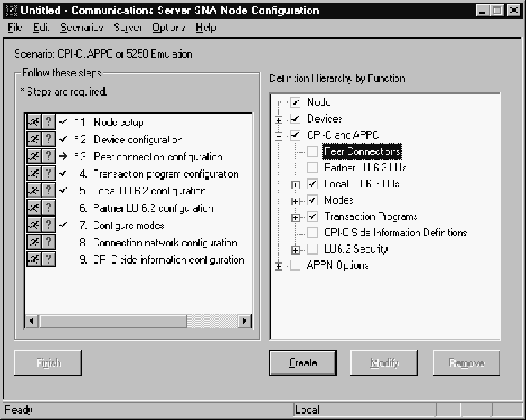Toggle the Transaction Programs checkbox
The width and height of the screenshot is (526, 420).
pos(312,216)
